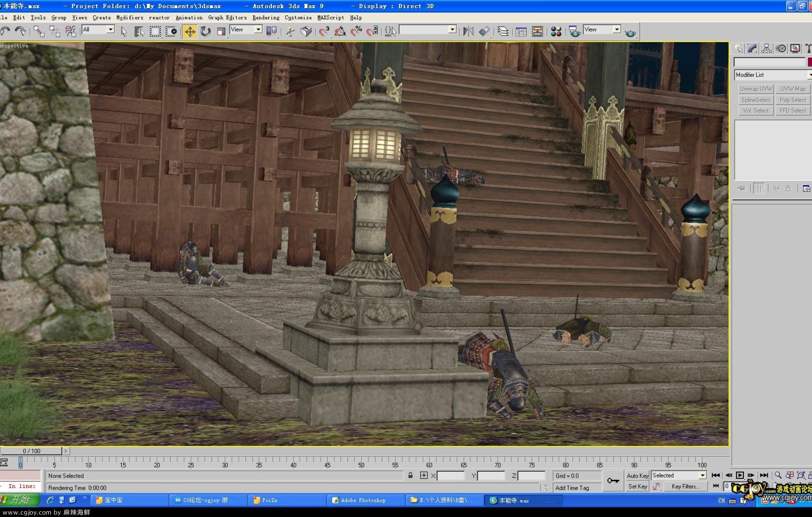Toggle keyboard shortcut override

306,31
